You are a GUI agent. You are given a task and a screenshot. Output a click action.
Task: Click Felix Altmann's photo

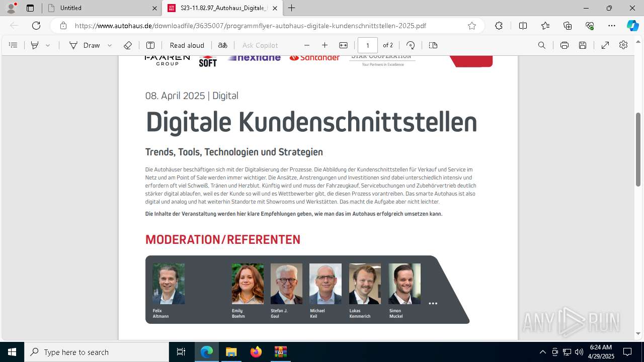(169, 284)
